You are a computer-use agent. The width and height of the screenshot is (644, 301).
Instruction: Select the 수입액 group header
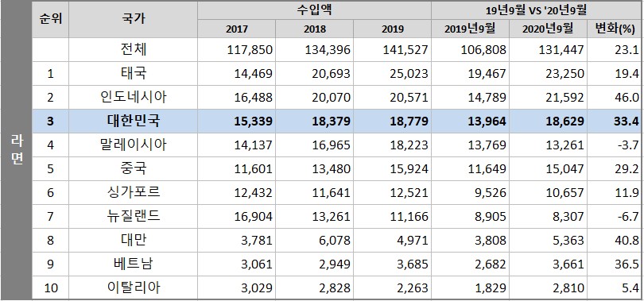point(314,10)
